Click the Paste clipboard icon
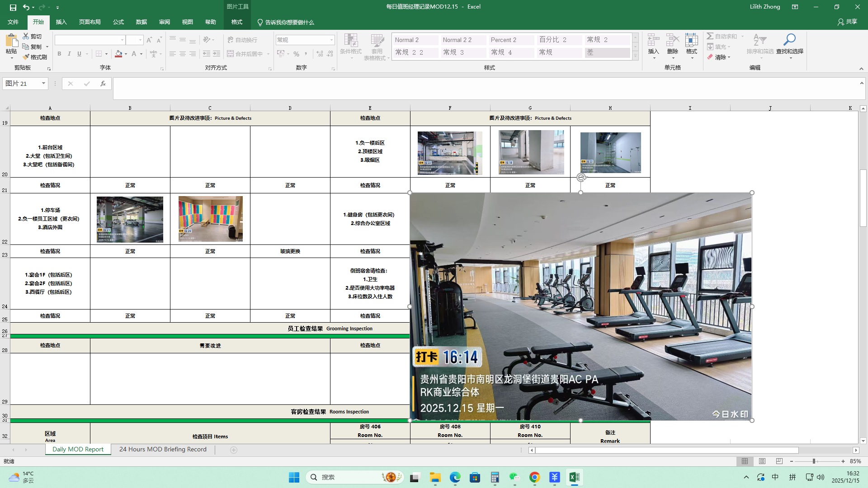This screenshot has height=488, width=868. (x=11, y=41)
